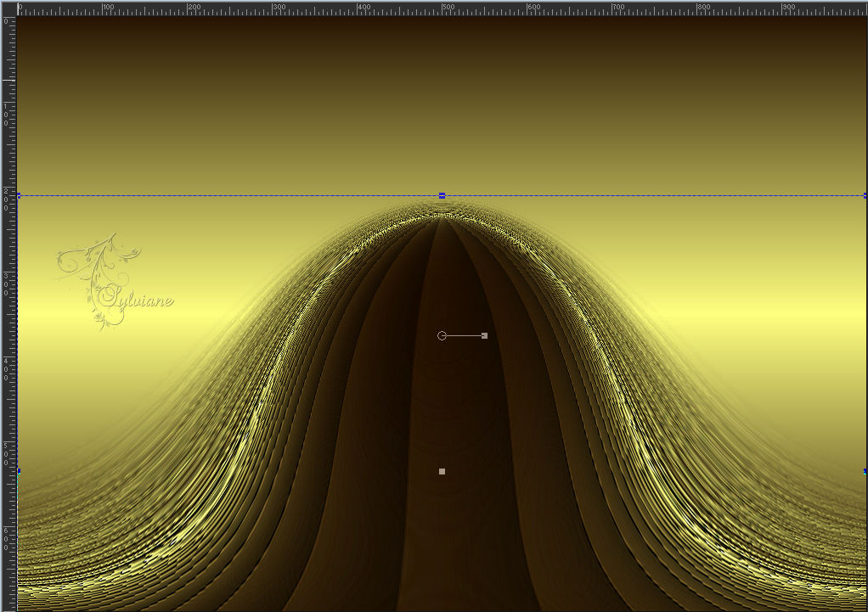The height and width of the screenshot is (612, 868).
Task: Click the top-center blue selection handle
Action: (442, 195)
